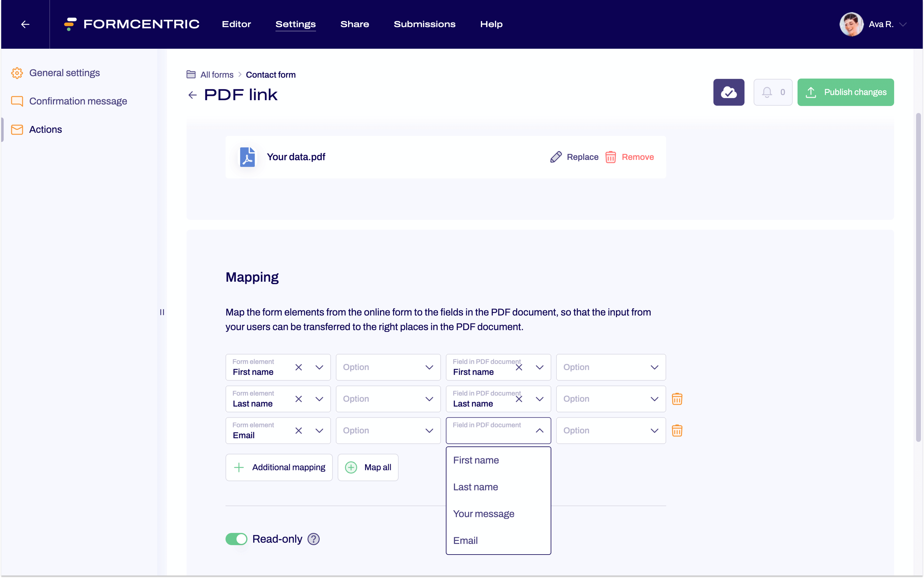The height and width of the screenshot is (578, 924).
Task: Click the cloud save status icon
Action: click(729, 92)
